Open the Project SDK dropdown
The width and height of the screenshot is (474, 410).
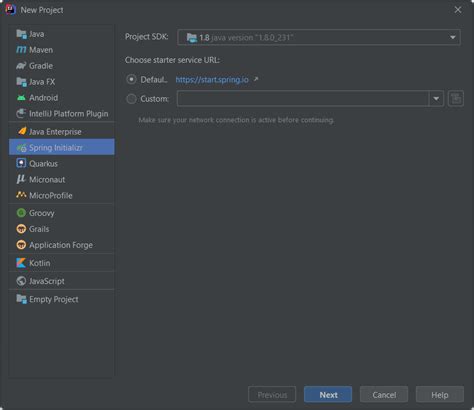pos(319,37)
